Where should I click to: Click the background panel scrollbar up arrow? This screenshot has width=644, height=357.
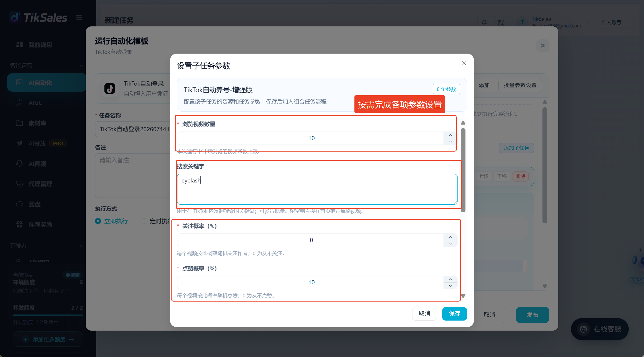[x=545, y=102]
